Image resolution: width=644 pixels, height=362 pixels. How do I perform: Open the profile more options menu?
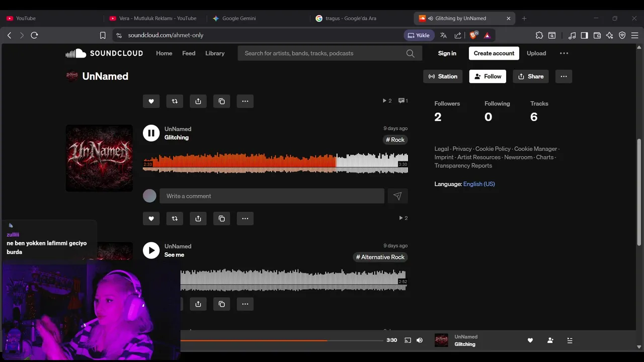point(563,76)
